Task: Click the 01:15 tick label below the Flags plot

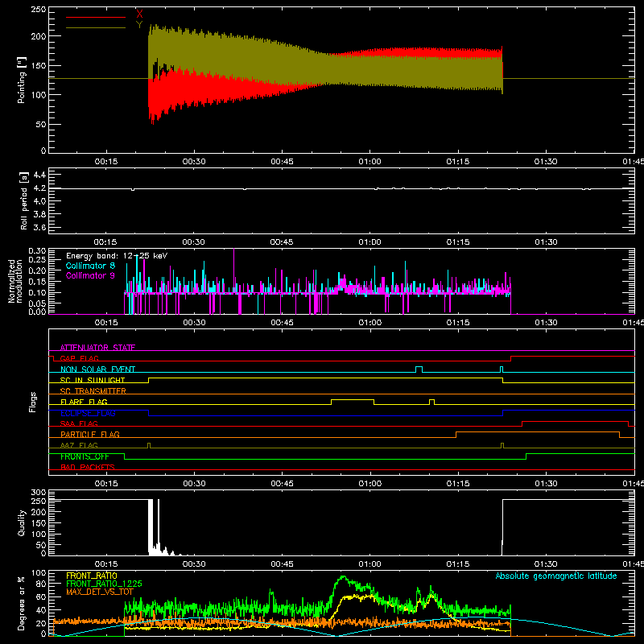Action: (x=457, y=484)
